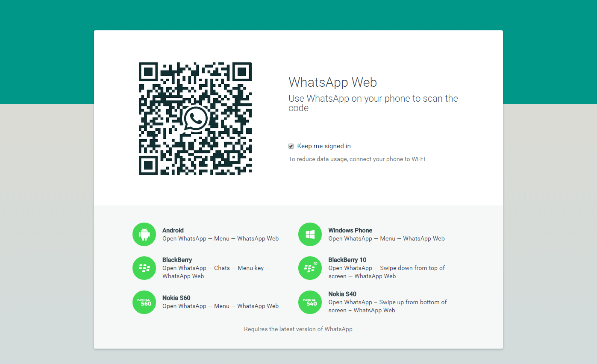Image resolution: width=597 pixels, height=364 pixels.
Task: Click the 'Windows Phone' platform title
Action: [x=350, y=230]
